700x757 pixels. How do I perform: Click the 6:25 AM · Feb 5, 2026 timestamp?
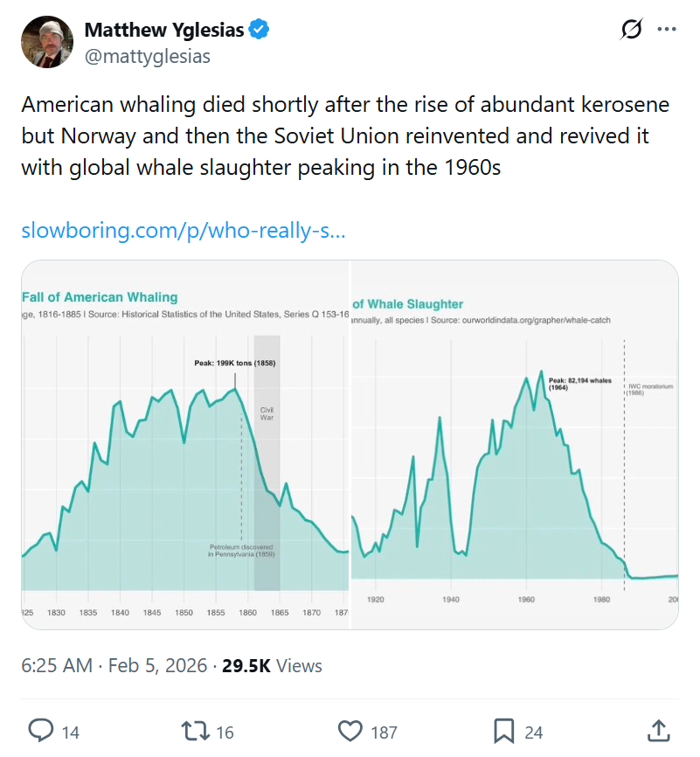point(114,665)
